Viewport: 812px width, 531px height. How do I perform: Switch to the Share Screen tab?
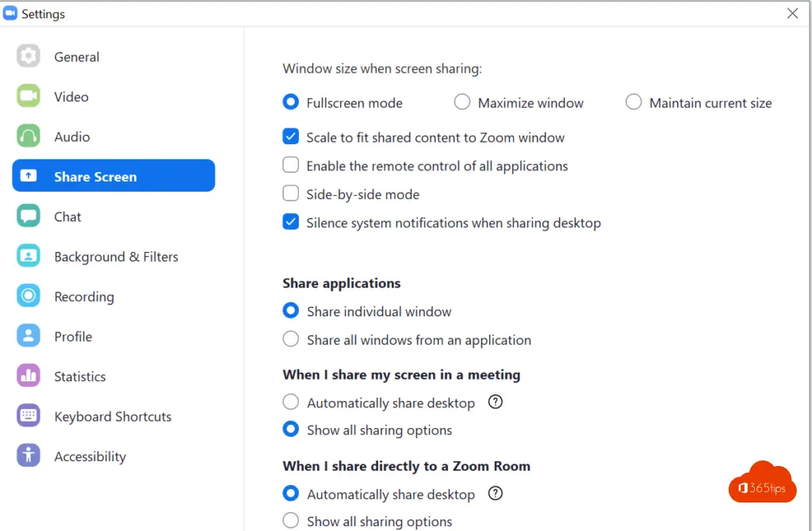(x=113, y=176)
